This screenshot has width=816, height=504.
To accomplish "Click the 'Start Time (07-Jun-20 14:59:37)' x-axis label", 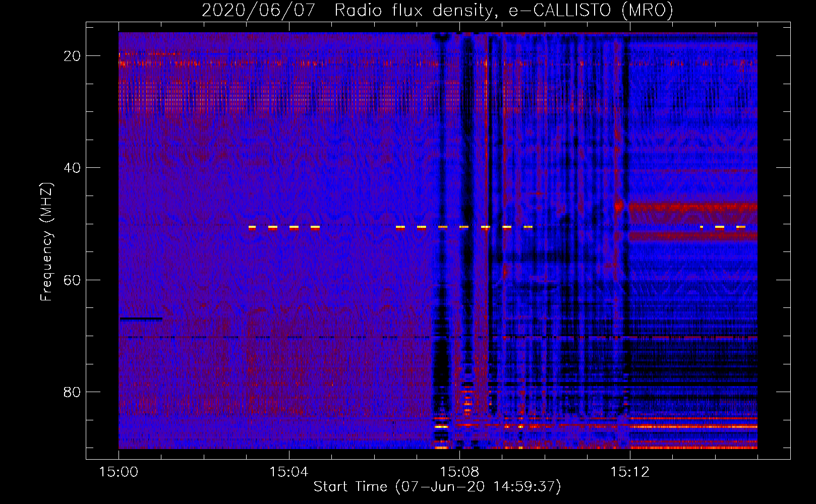I will click(437, 487).
